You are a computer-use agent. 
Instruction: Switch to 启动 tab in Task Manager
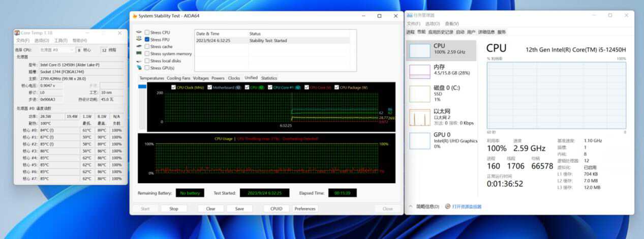tap(460, 32)
